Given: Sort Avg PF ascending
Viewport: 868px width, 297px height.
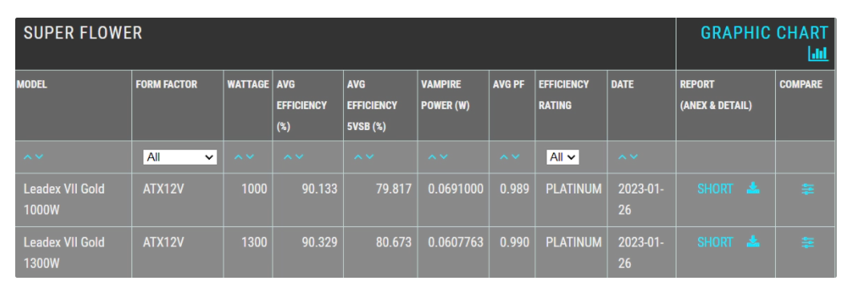Looking at the screenshot, I should click(504, 157).
